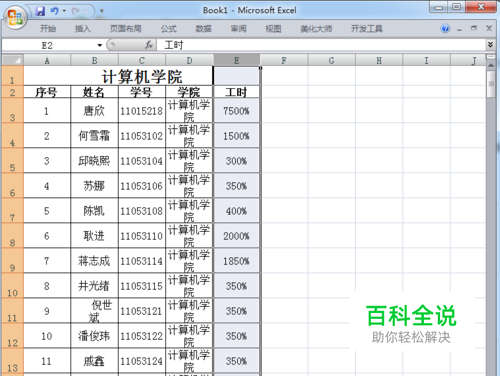The height and width of the screenshot is (376, 500).
Task: Select column H header
Action: click(379, 60)
